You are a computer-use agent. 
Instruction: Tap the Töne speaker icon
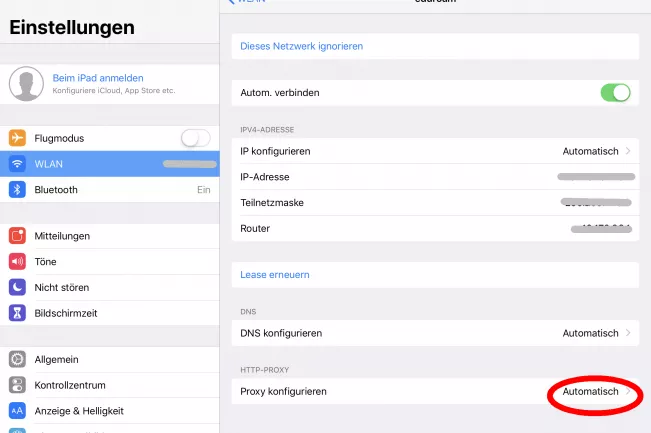click(17, 262)
